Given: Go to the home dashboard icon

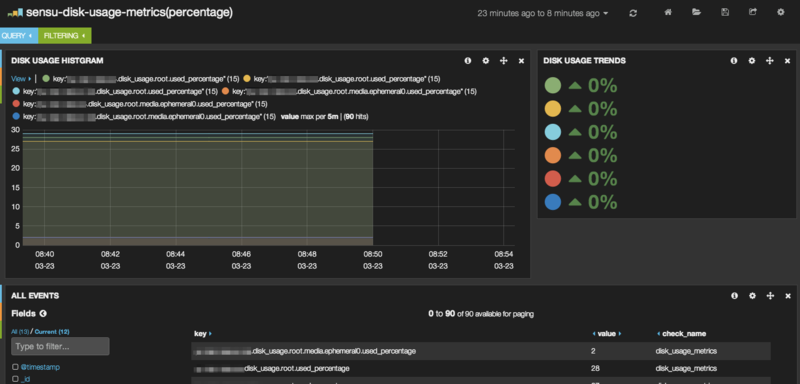Looking at the screenshot, I should [668, 12].
